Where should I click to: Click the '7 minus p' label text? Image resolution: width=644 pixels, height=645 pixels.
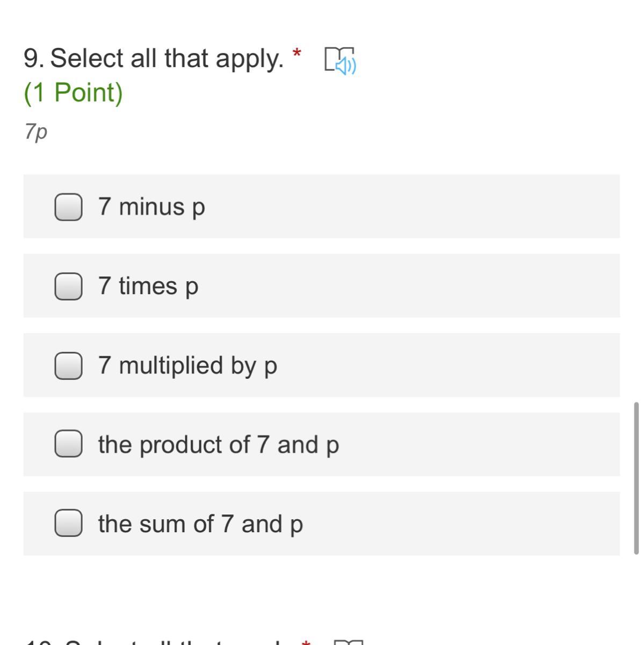click(x=151, y=207)
